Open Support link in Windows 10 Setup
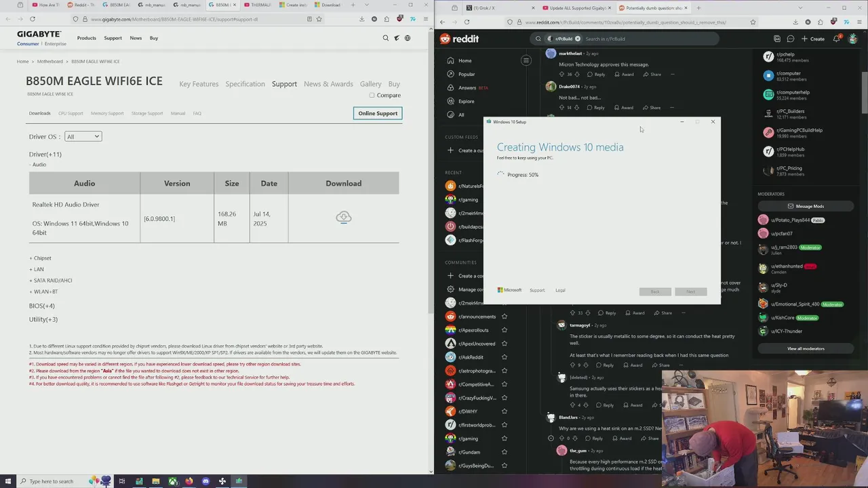The height and width of the screenshot is (488, 868). pos(537,290)
